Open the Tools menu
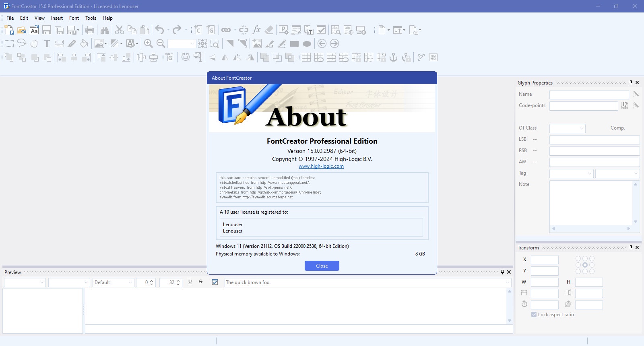The width and height of the screenshot is (644, 346). click(x=91, y=18)
